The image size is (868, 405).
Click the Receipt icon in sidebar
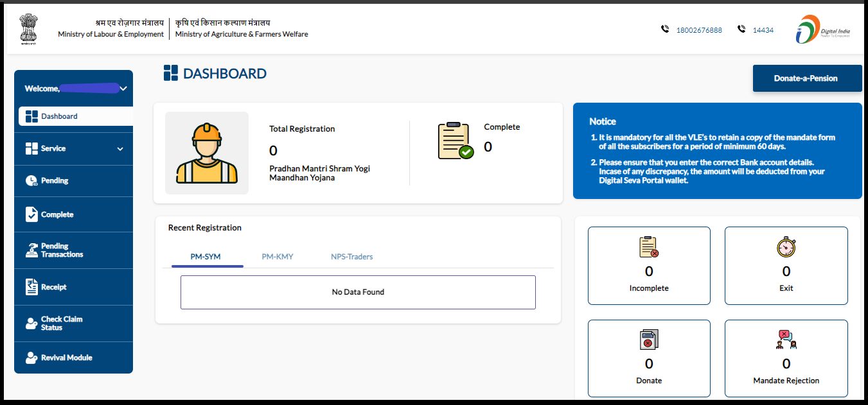(x=31, y=287)
